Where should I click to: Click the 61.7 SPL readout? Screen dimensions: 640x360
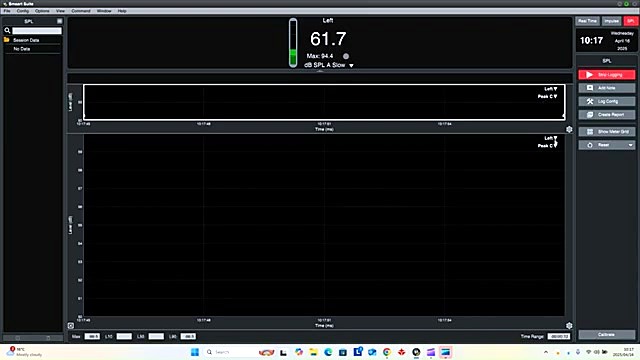[328, 39]
